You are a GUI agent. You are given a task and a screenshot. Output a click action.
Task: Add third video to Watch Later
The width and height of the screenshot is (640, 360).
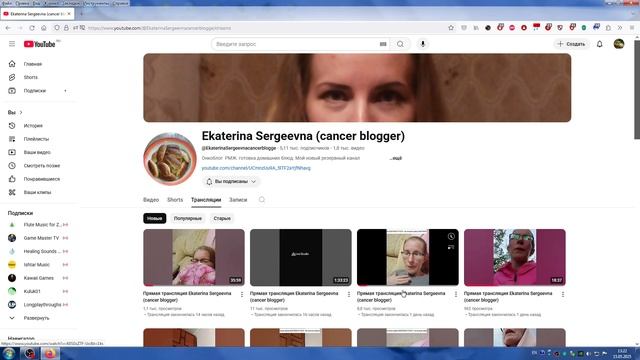451,236
